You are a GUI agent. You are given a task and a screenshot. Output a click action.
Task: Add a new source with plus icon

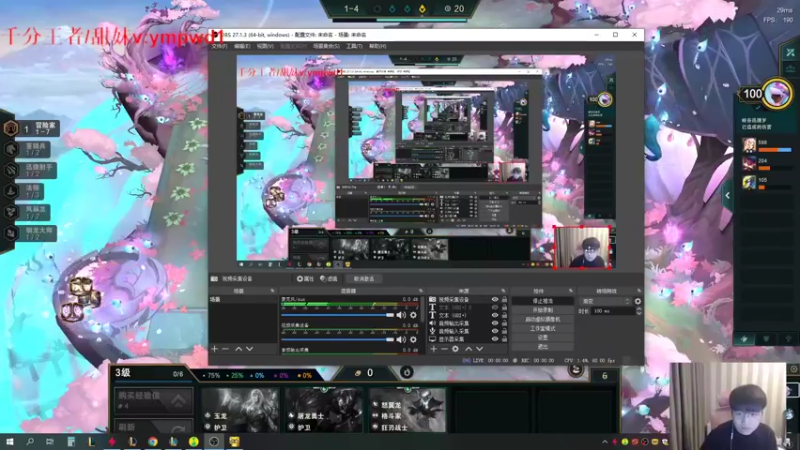(433, 349)
